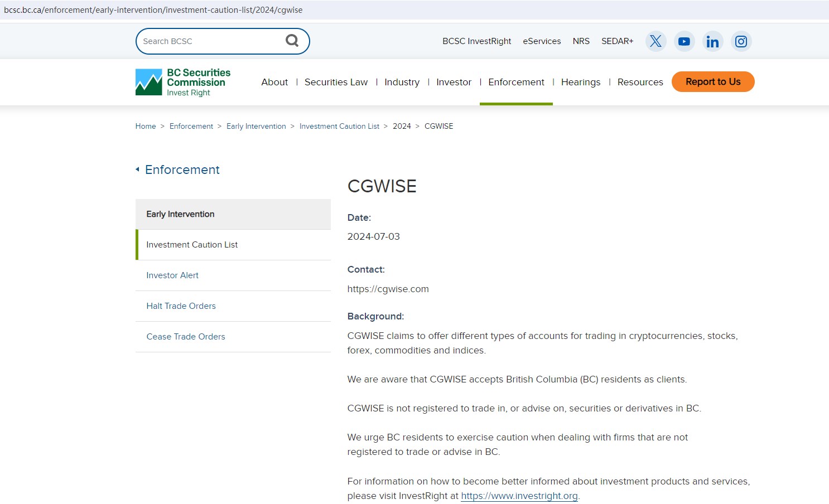Follow the investright.org hyperlink
The width and height of the screenshot is (829, 504).
tap(519, 496)
